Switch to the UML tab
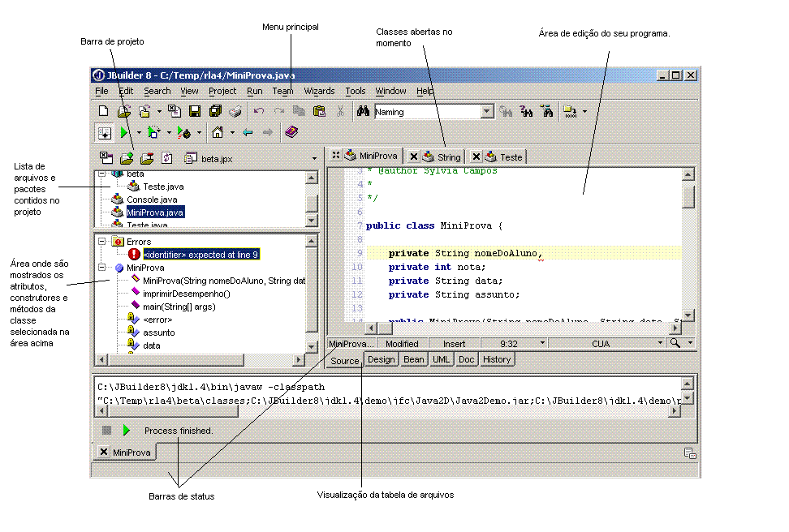 click(442, 359)
